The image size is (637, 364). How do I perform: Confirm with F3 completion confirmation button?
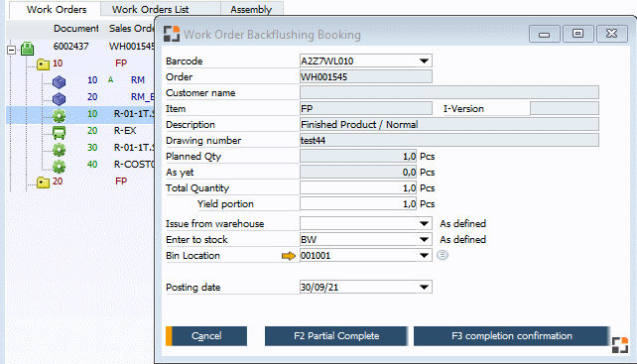click(512, 336)
